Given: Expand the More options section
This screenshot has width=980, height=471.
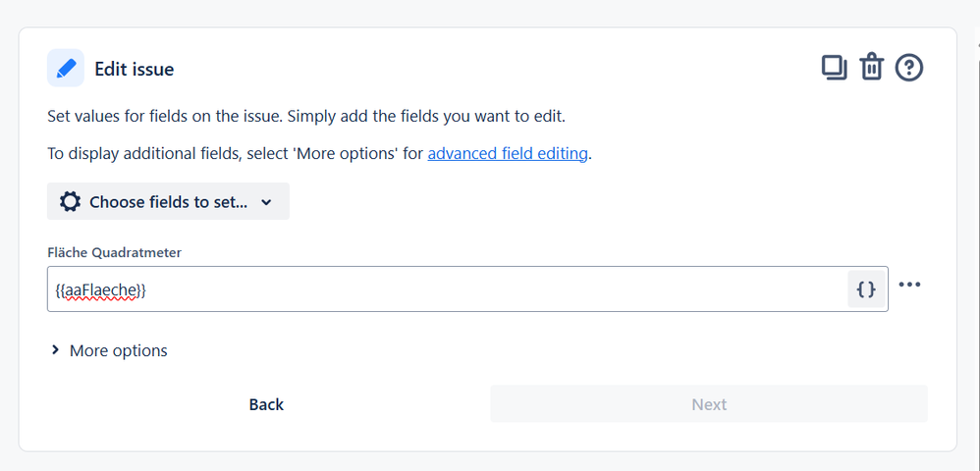Looking at the screenshot, I should (x=118, y=350).
